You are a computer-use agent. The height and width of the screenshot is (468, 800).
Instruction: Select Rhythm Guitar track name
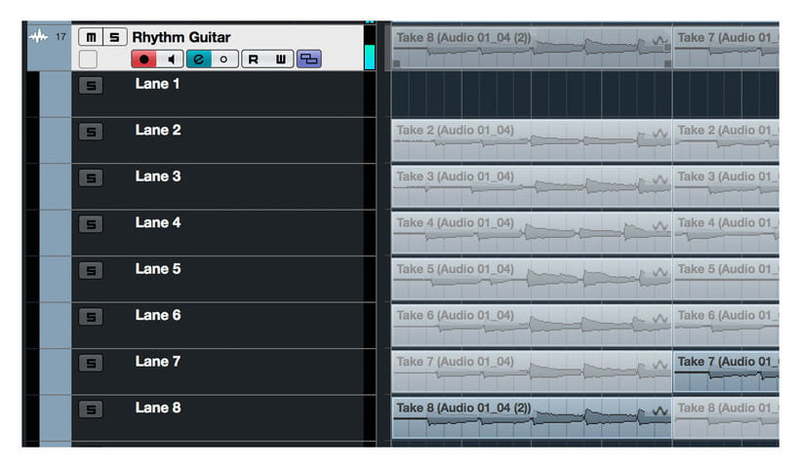pos(181,37)
